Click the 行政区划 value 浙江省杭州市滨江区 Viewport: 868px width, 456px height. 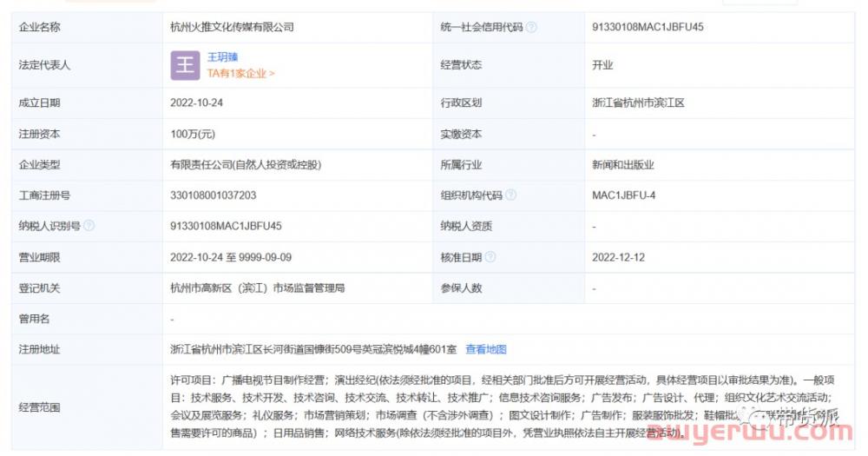(x=638, y=102)
